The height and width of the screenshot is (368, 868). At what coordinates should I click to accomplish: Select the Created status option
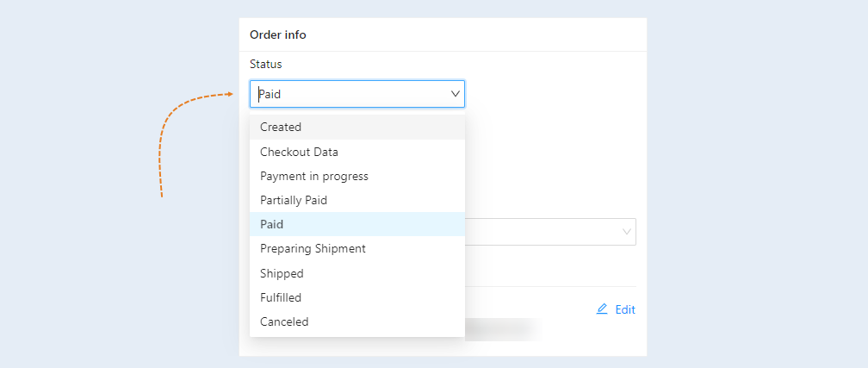pyautogui.click(x=357, y=127)
